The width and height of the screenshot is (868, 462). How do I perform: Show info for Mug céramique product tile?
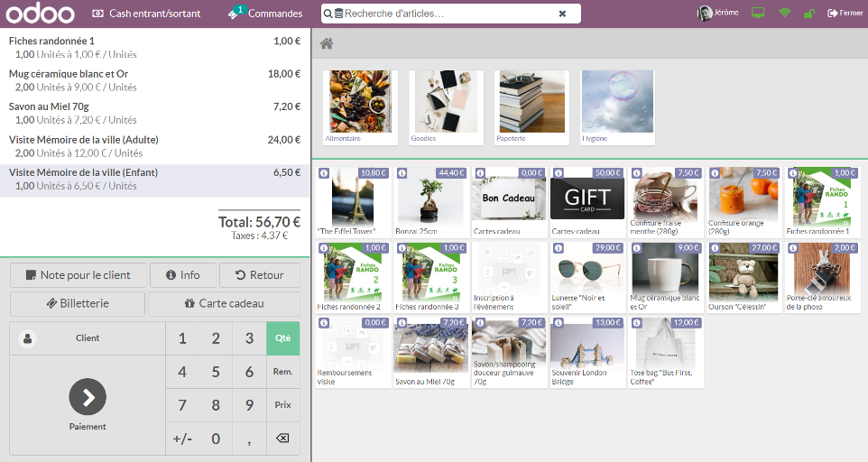pyautogui.click(x=637, y=248)
